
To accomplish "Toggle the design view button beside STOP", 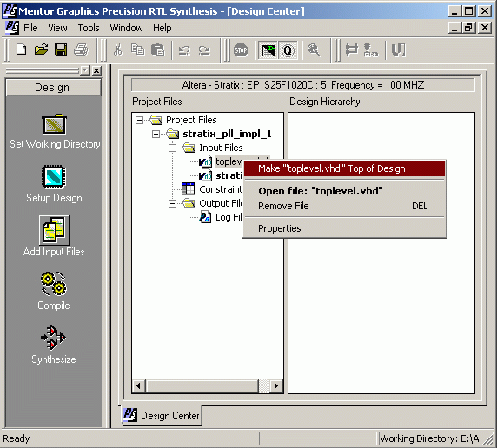I will (x=268, y=50).
